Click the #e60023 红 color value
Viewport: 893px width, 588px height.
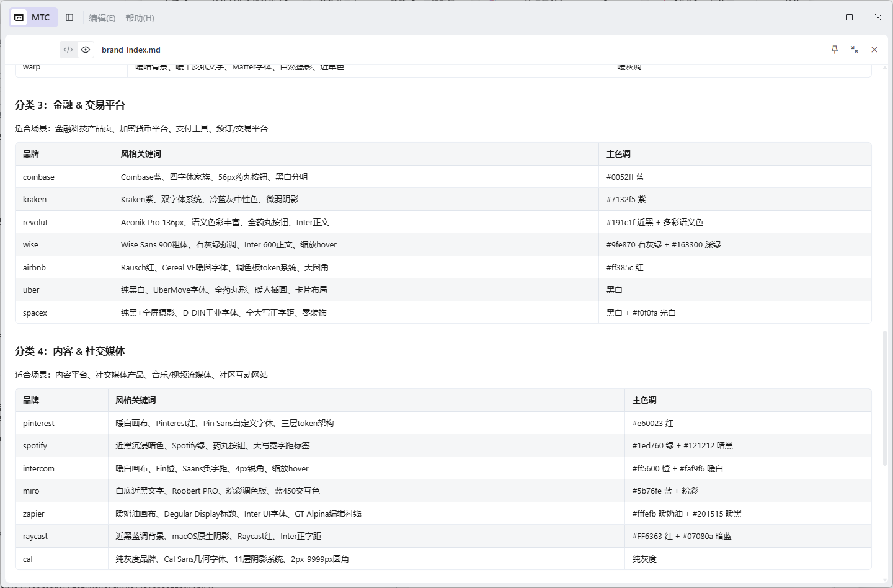tap(653, 423)
